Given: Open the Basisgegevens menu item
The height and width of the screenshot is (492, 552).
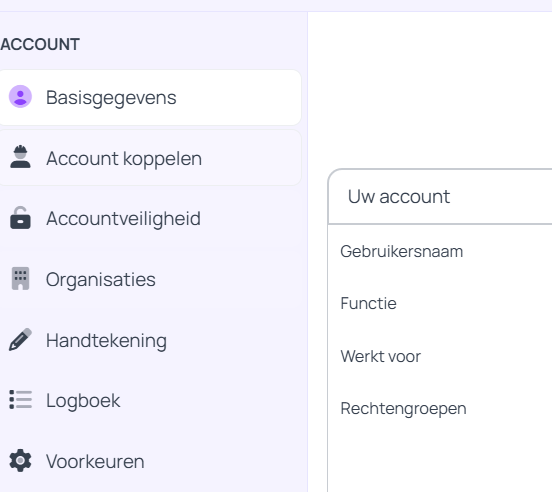Looking at the screenshot, I should 150,97.
